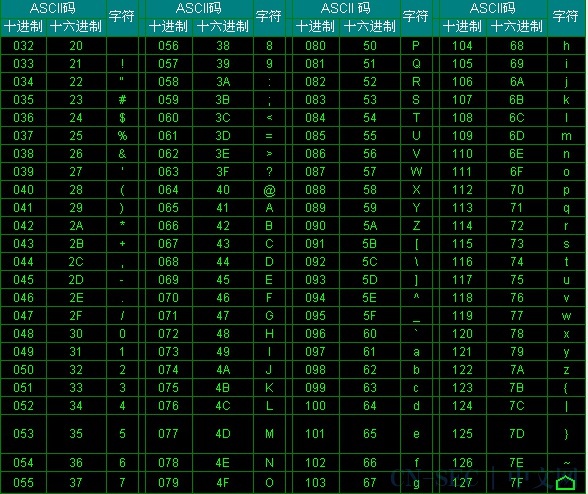Click the first ASCII码 column header
The width and height of the screenshot is (588, 494).
[x=53, y=8]
